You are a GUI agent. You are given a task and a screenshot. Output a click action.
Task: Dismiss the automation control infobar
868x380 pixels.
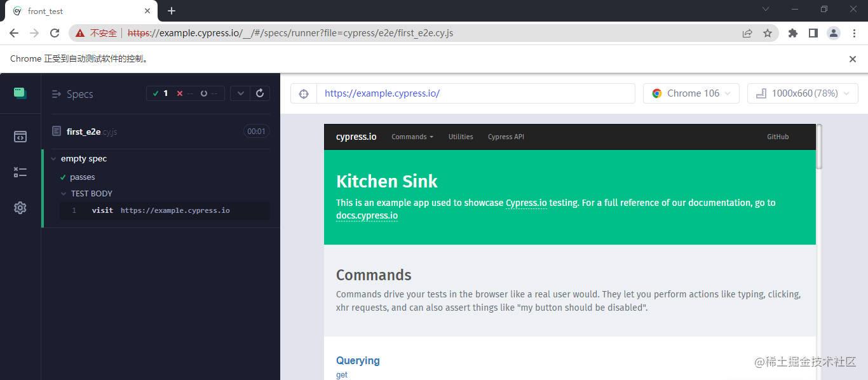[853, 59]
